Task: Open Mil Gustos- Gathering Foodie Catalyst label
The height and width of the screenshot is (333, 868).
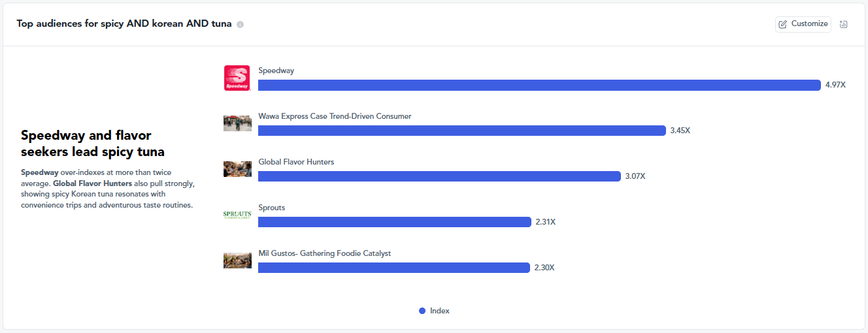Action: [325, 253]
